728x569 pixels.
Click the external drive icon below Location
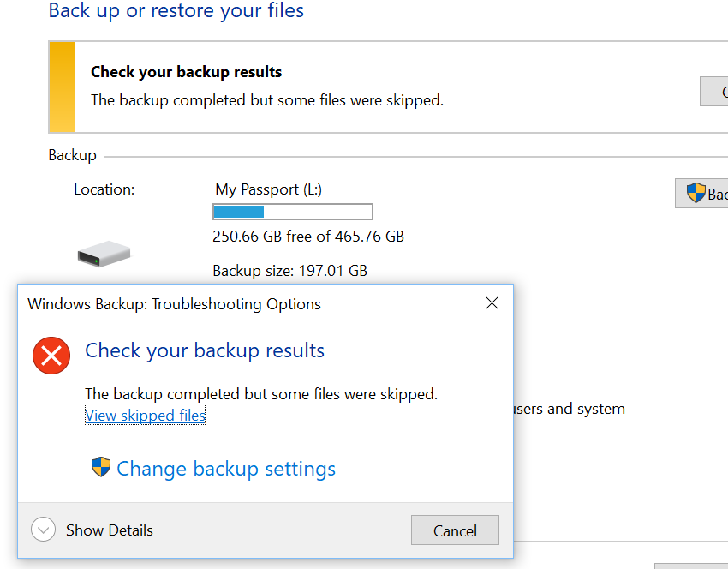click(103, 253)
